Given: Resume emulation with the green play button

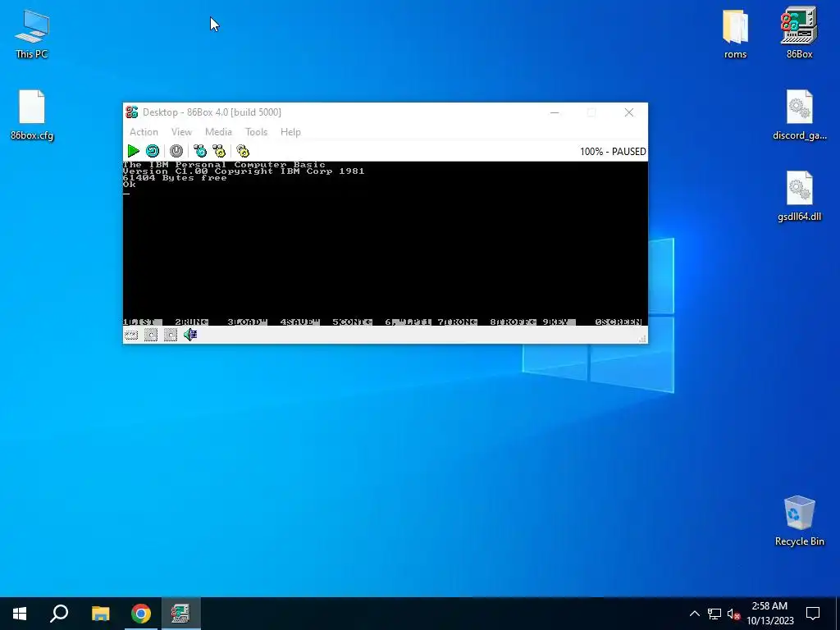Looking at the screenshot, I should (x=134, y=151).
